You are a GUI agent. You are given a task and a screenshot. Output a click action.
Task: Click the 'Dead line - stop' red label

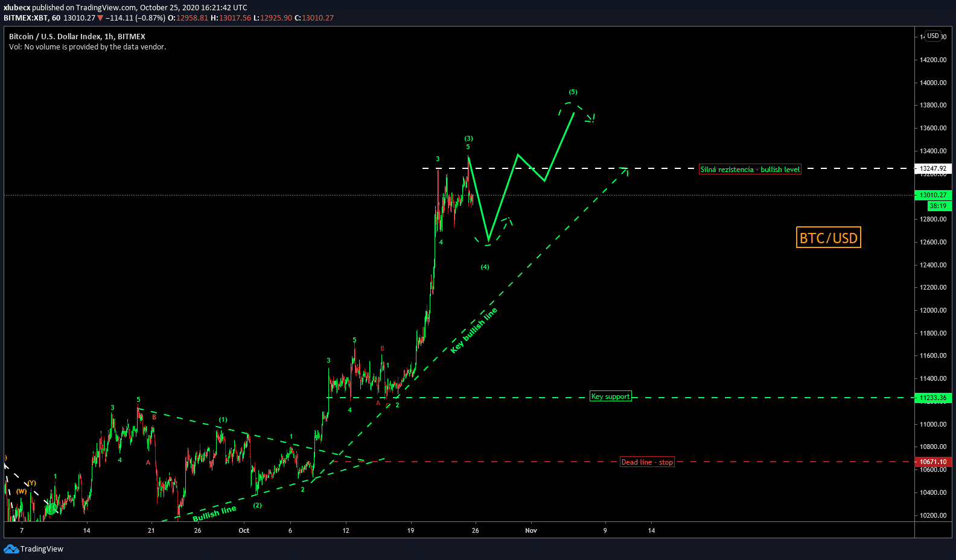click(x=647, y=462)
